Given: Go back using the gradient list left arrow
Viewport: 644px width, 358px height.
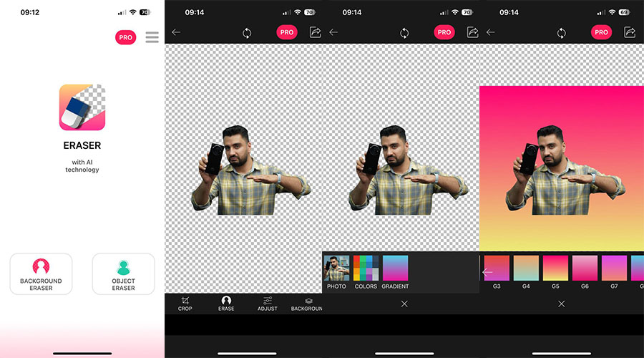Looking at the screenshot, I should (487, 272).
